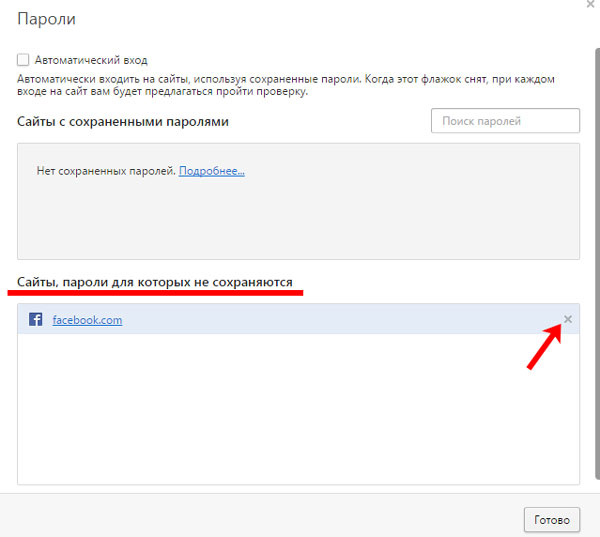Remove facebook.com with the X icon

[x=567, y=319]
